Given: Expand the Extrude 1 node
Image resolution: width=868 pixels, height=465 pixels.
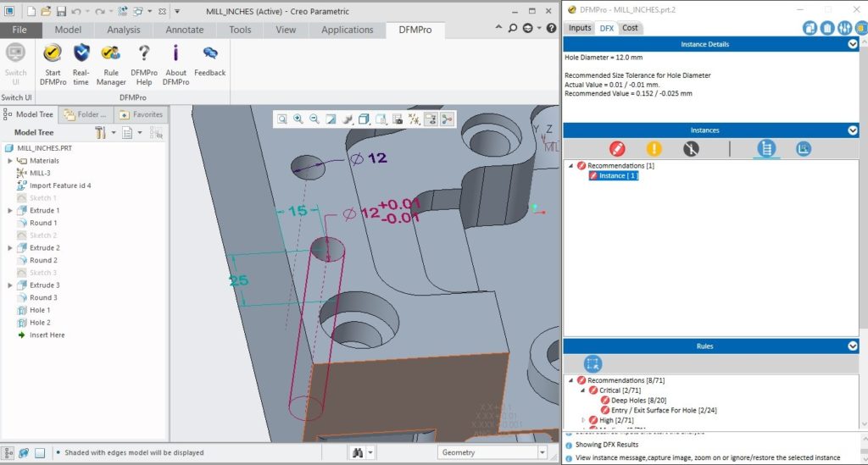Looking at the screenshot, I should click(10, 211).
